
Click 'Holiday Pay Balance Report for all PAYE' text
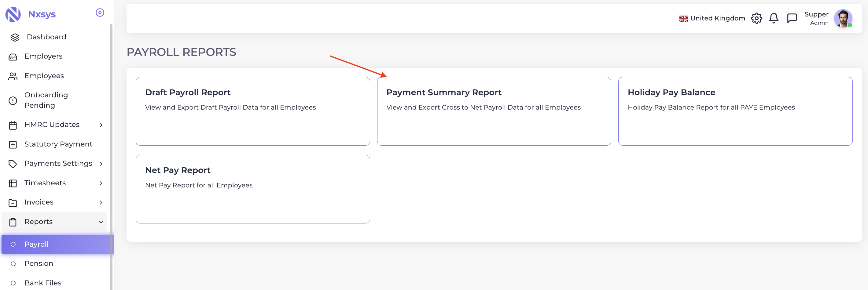click(711, 107)
